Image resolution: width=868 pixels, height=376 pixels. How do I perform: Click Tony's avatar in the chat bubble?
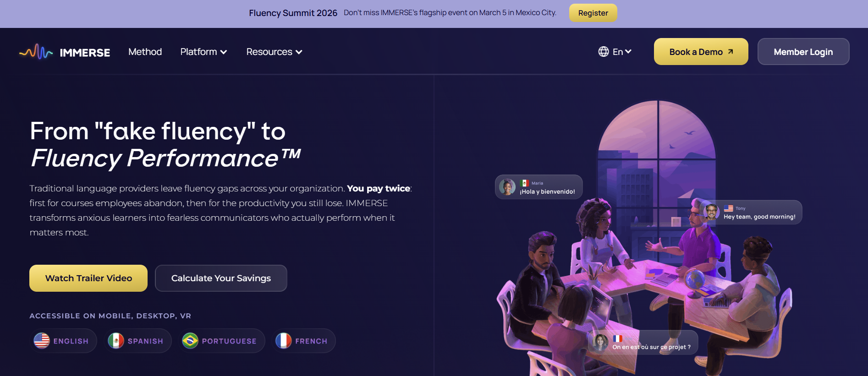[711, 212]
